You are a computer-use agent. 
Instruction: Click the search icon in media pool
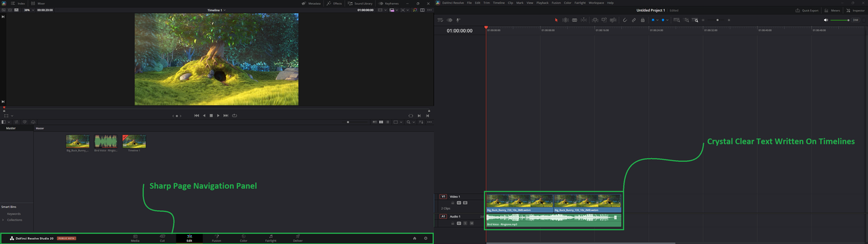click(x=408, y=122)
